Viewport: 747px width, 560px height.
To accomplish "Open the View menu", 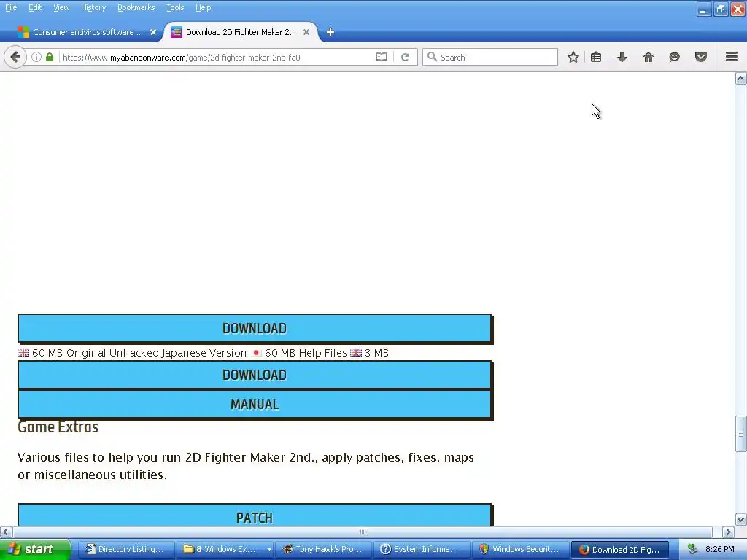I will (61, 7).
